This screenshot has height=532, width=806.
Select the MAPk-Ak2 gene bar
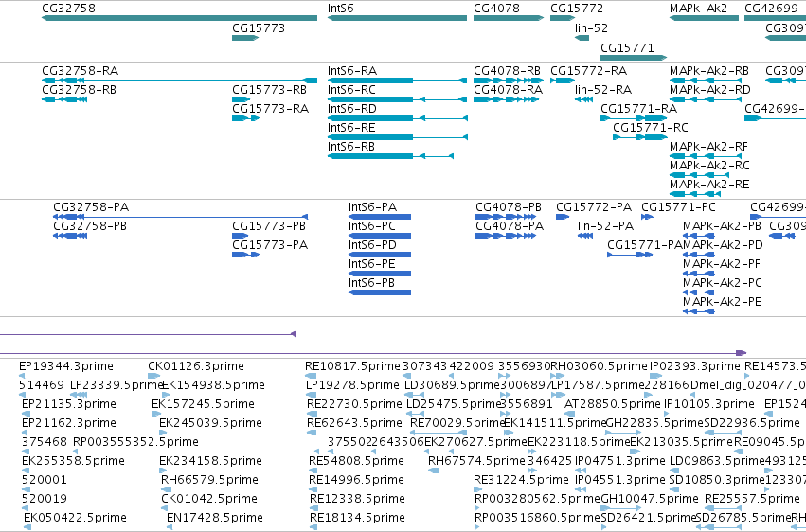coord(705,18)
